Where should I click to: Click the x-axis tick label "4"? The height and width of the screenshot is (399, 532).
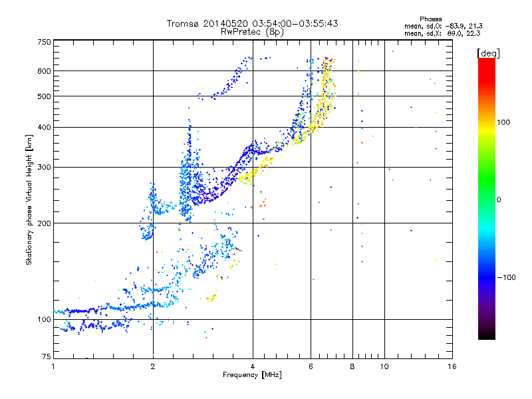[x=253, y=366]
